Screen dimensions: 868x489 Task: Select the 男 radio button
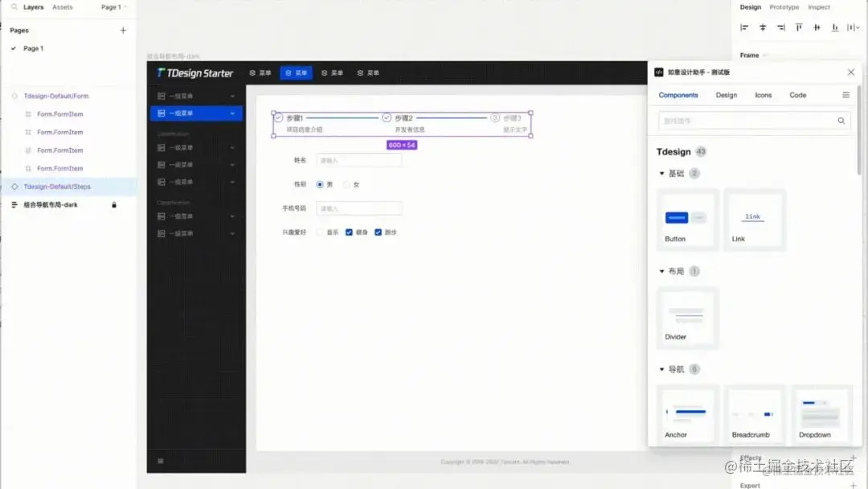(x=320, y=184)
